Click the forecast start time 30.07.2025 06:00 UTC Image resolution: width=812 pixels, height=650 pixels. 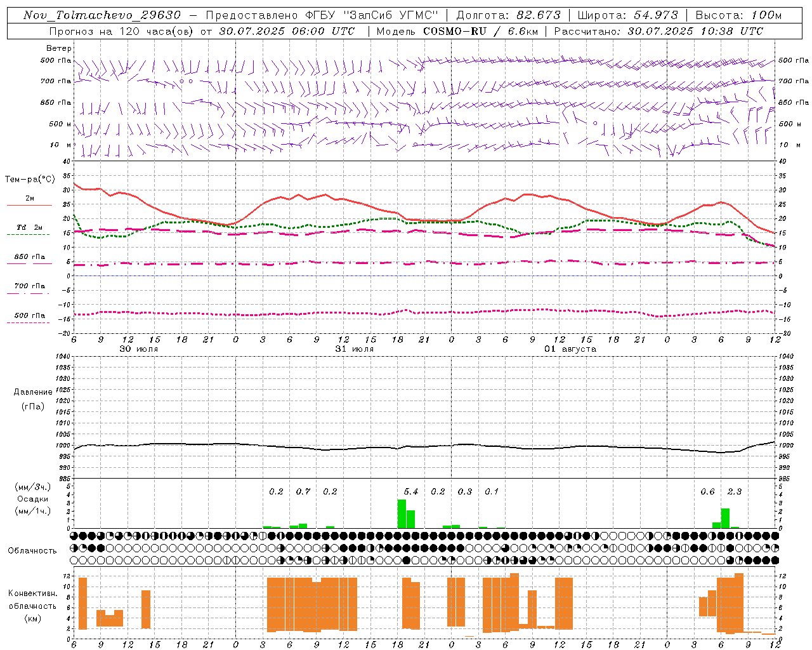tap(287, 31)
